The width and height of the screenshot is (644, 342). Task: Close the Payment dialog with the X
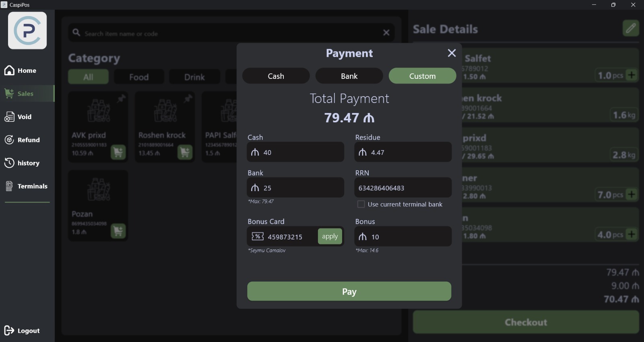pos(452,53)
